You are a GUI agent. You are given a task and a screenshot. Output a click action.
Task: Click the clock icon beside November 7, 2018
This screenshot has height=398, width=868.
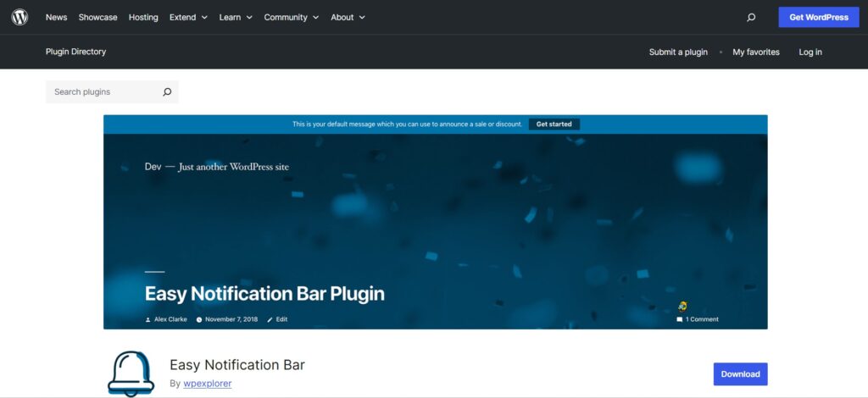[x=199, y=319]
